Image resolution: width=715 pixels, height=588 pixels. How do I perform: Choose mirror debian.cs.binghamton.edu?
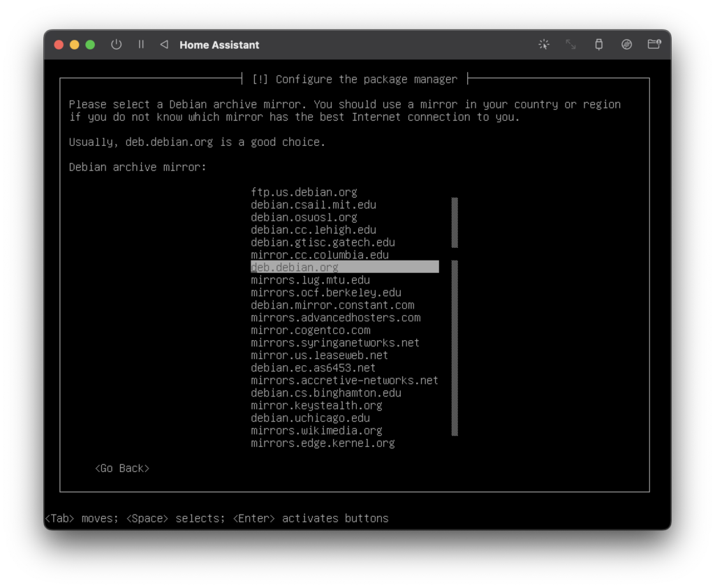pos(326,392)
